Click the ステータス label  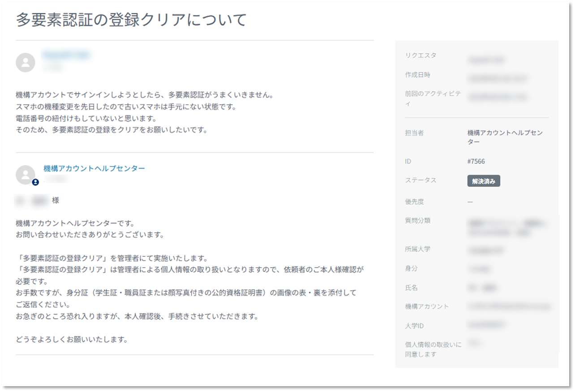coord(421,180)
